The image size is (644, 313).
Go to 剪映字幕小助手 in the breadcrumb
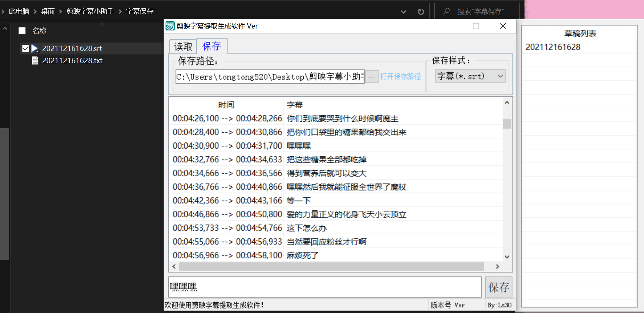[x=90, y=11]
